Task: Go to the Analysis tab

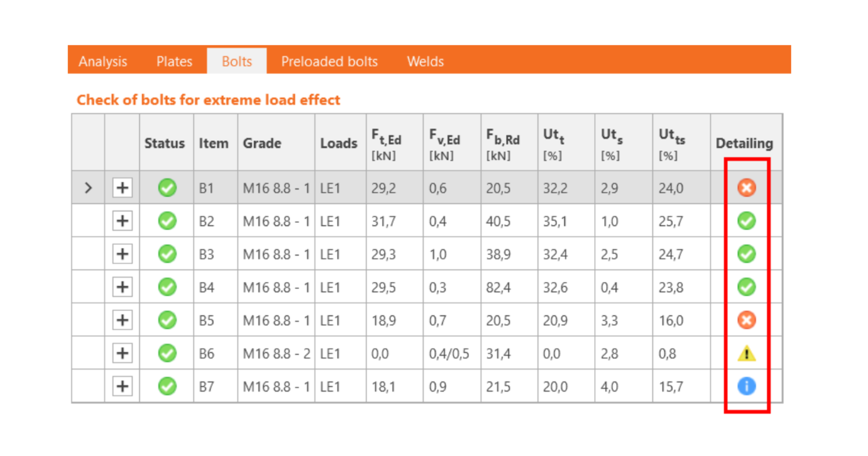Action: tap(103, 61)
